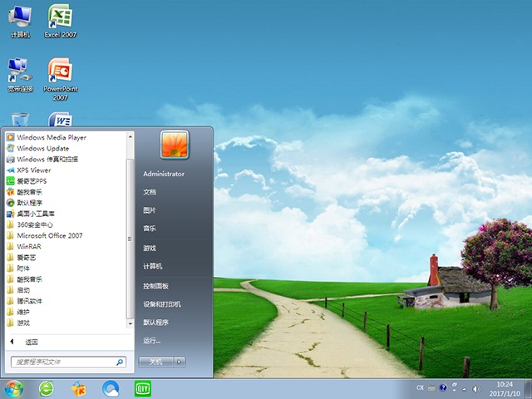Click the Windows Start orb
532x399 pixels.
click(14, 389)
